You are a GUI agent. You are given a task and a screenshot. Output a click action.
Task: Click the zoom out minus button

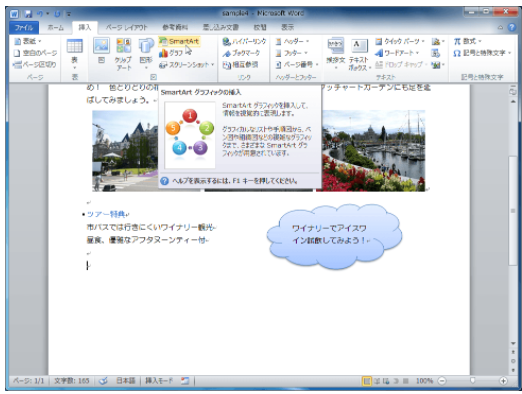click(442, 381)
